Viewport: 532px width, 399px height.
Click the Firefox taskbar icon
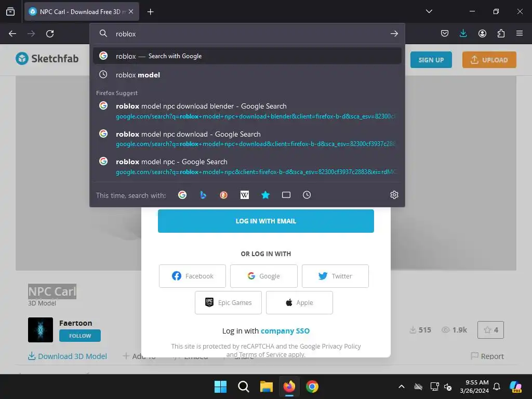(289, 387)
